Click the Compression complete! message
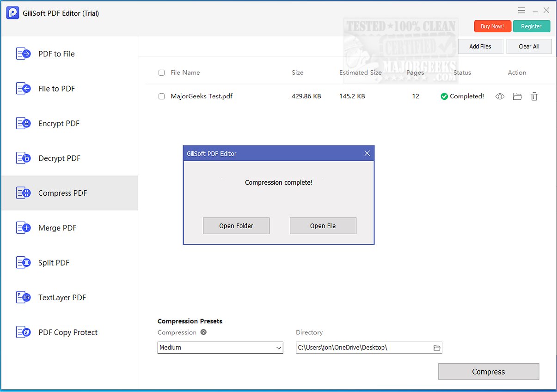557x392 pixels. click(x=279, y=182)
